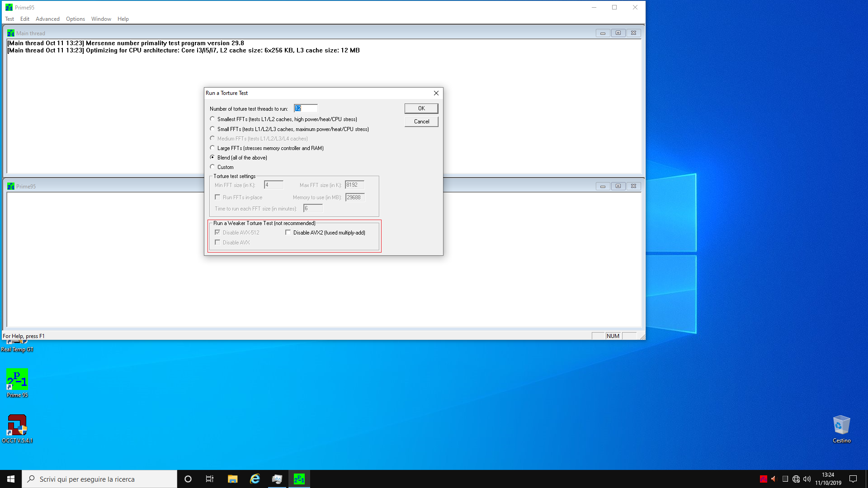Open the Windows Start menu
This screenshot has width=868, height=488.
tap(11, 479)
